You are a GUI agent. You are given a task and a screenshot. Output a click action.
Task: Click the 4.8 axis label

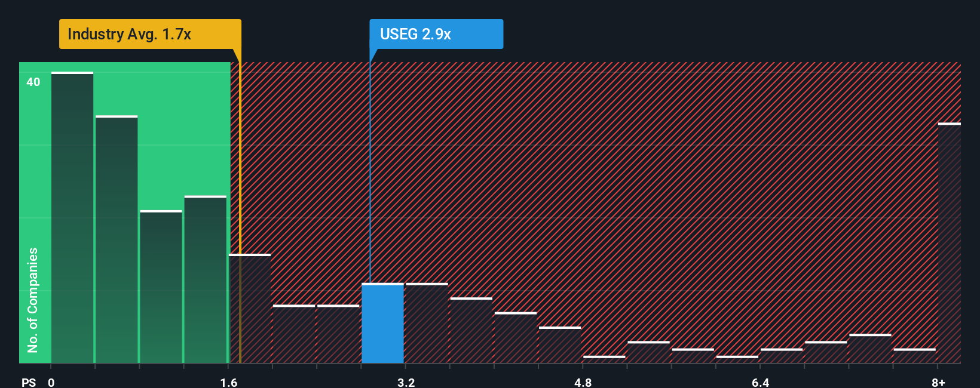tap(583, 382)
